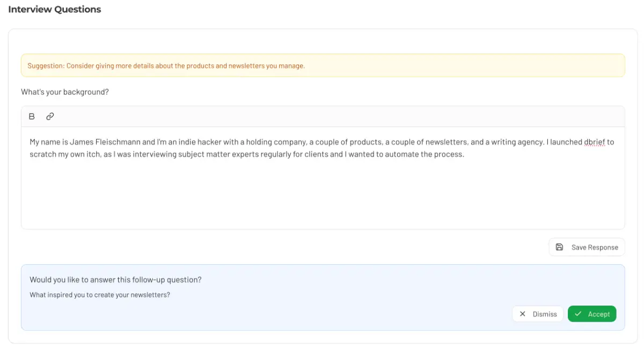Click the misspelled word "dbrief"
This screenshot has height=350, width=644.
(x=594, y=142)
